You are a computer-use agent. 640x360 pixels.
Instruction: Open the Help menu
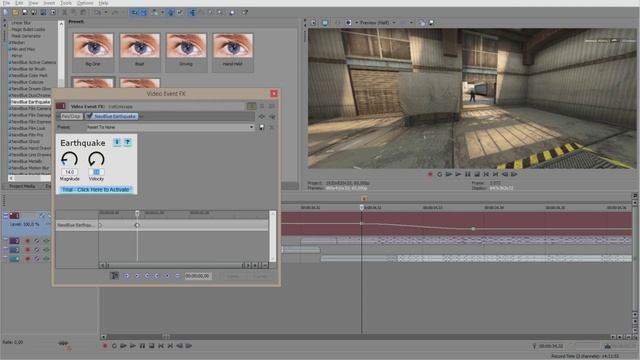pos(103,3)
